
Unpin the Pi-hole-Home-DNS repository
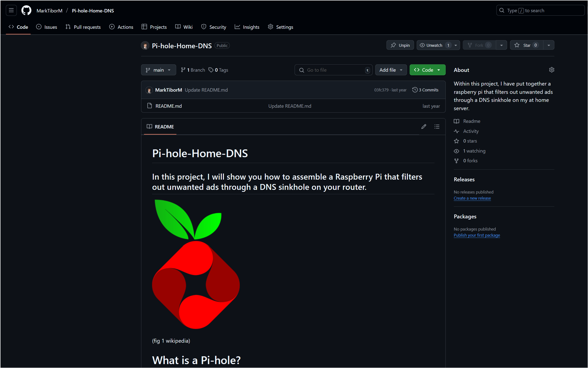[x=400, y=45]
